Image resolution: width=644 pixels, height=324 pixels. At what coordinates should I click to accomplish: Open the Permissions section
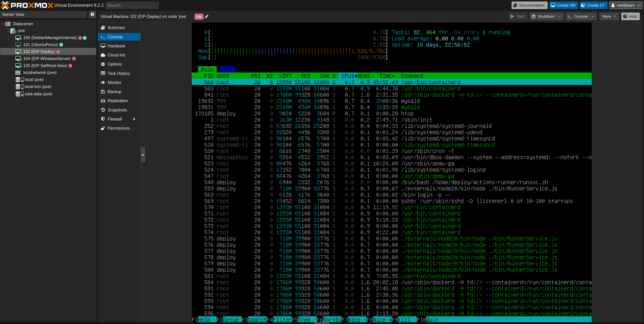point(119,128)
